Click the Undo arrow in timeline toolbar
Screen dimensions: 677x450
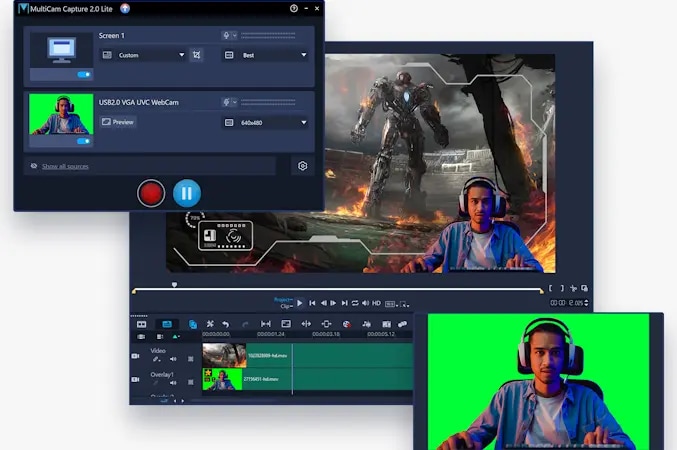pos(227,324)
